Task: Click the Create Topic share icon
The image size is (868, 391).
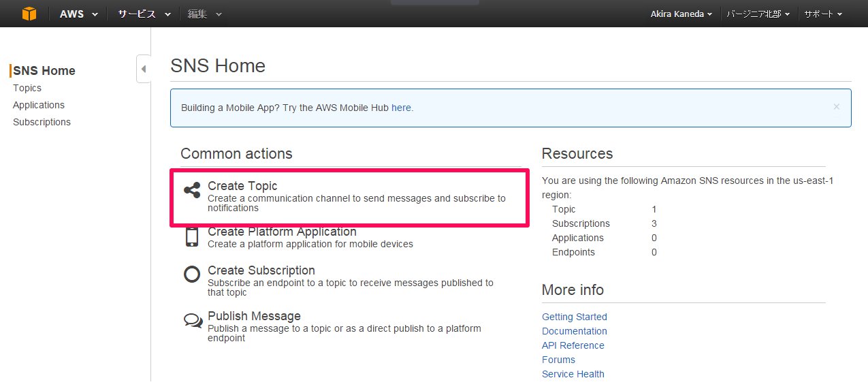Action: [192, 190]
